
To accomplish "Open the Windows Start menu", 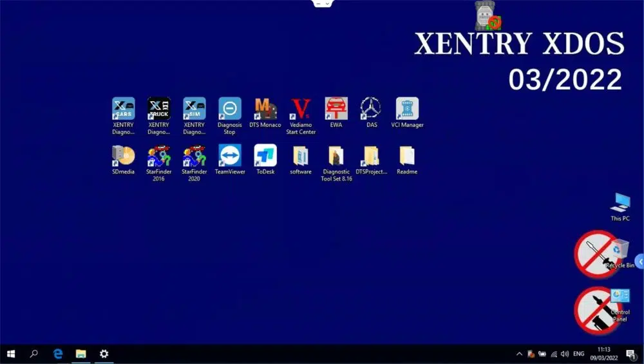I will tap(11, 354).
